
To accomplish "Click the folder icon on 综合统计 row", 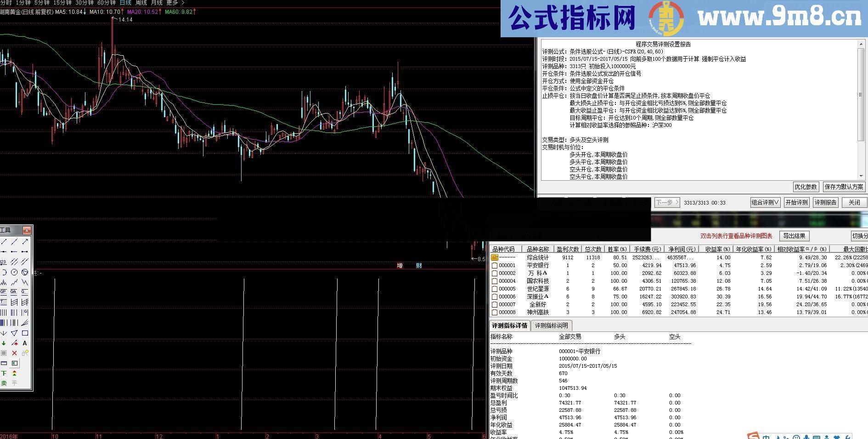I will 495,257.
